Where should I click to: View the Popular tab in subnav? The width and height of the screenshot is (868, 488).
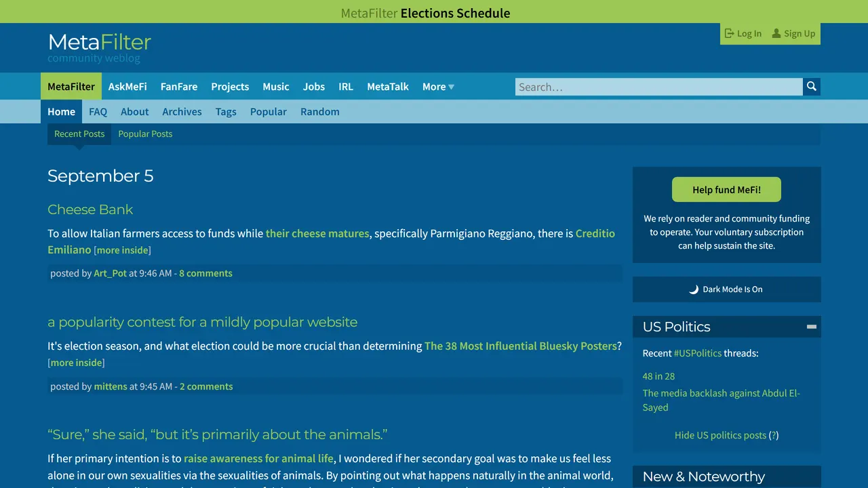pos(269,112)
